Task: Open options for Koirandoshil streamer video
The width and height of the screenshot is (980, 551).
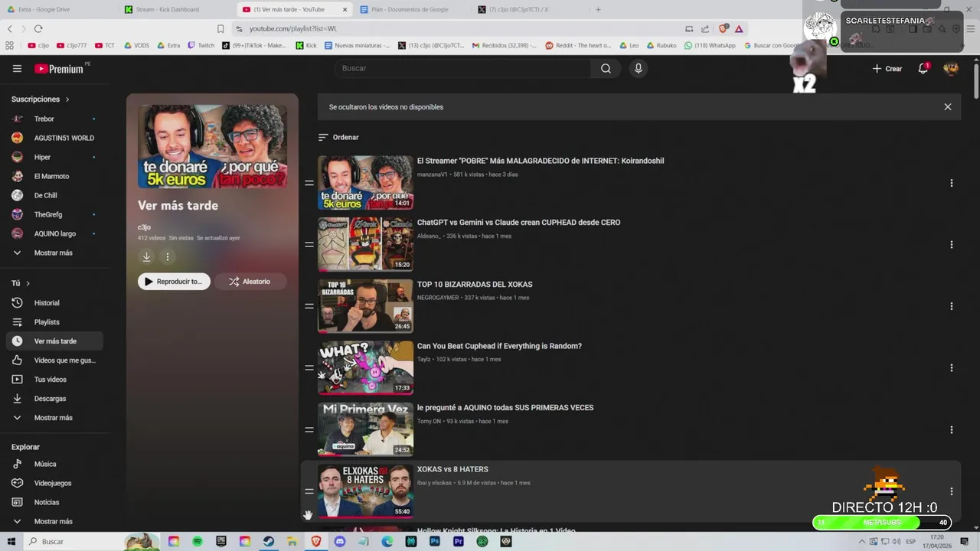Action: 951,183
